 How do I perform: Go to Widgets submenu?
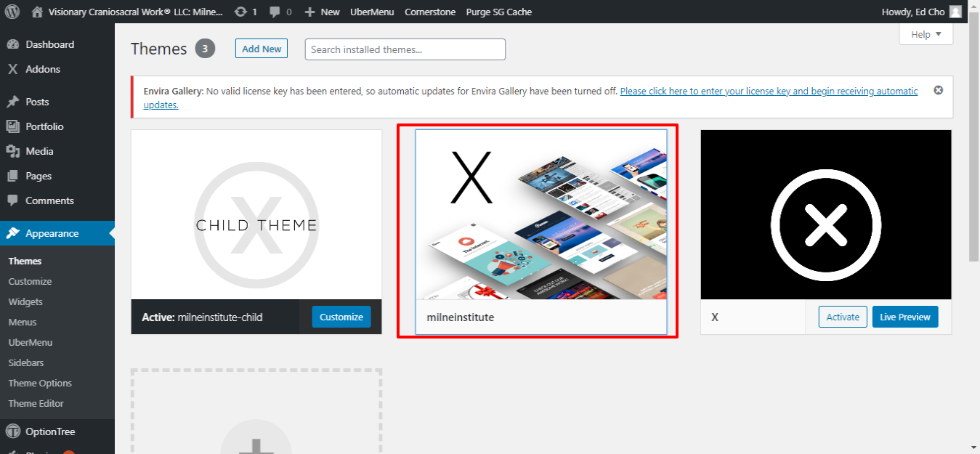(x=25, y=301)
